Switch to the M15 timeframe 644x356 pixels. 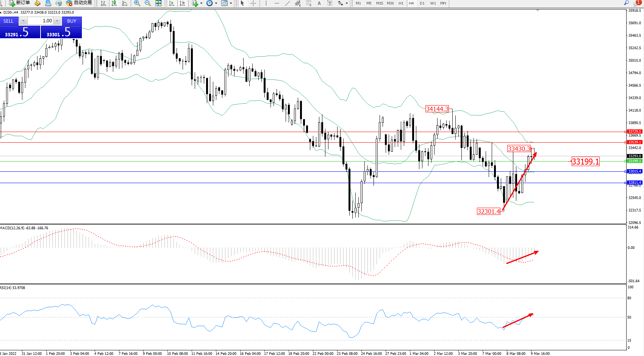click(x=379, y=3)
